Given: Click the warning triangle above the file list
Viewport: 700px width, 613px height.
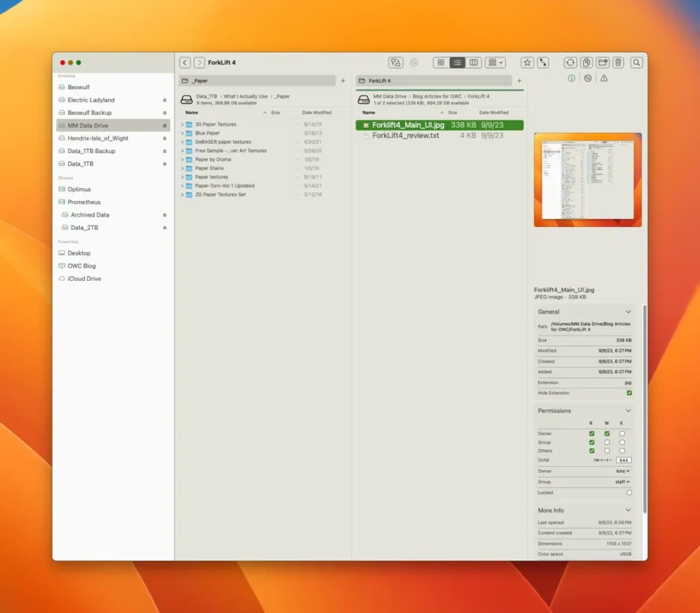Looking at the screenshot, I should pyautogui.click(x=602, y=78).
